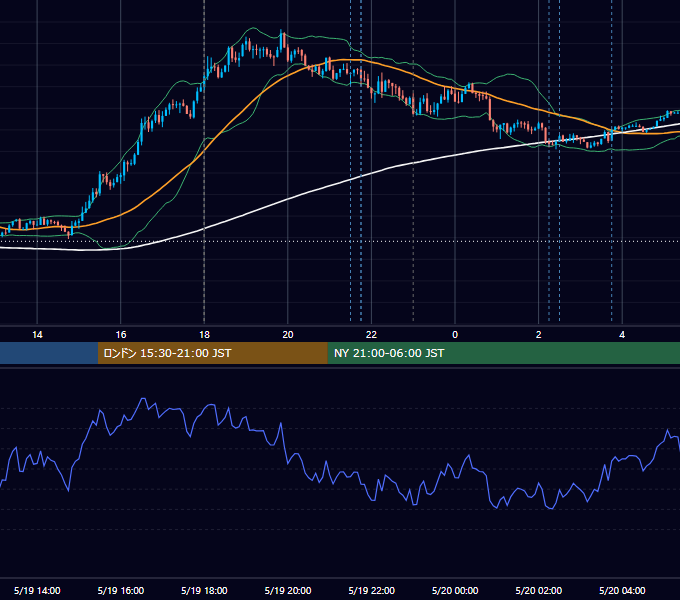Select the ロンドン 15:30-21:00 JST session bar
The image size is (680, 600).
[x=212, y=353]
